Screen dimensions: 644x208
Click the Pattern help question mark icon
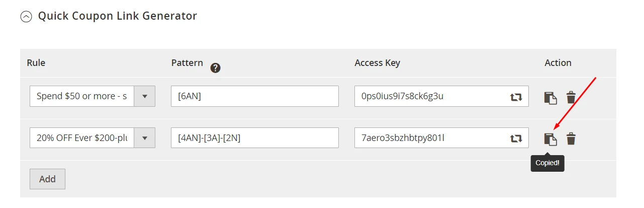[216, 68]
